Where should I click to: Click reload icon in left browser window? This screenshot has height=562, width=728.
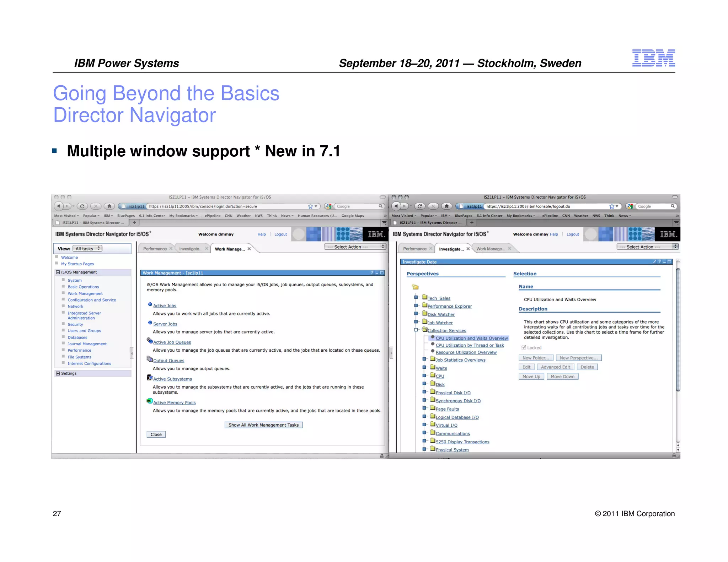(x=82, y=206)
